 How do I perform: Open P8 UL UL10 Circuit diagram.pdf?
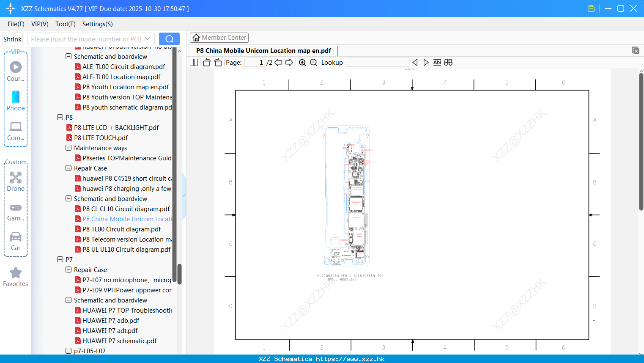click(x=126, y=249)
